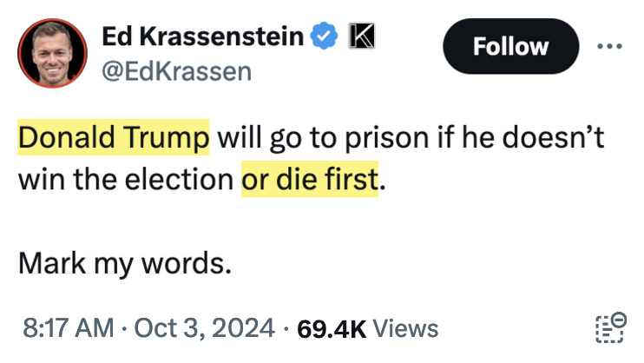Click the icon right of the view count
644x363 pixels.
click(x=611, y=328)
